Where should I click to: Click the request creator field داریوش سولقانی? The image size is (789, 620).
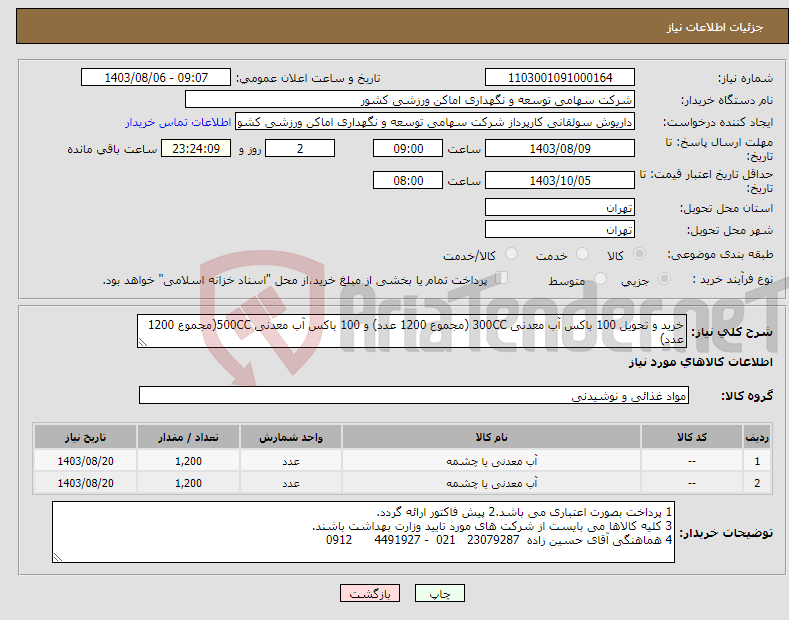click(x=435, y=122)
